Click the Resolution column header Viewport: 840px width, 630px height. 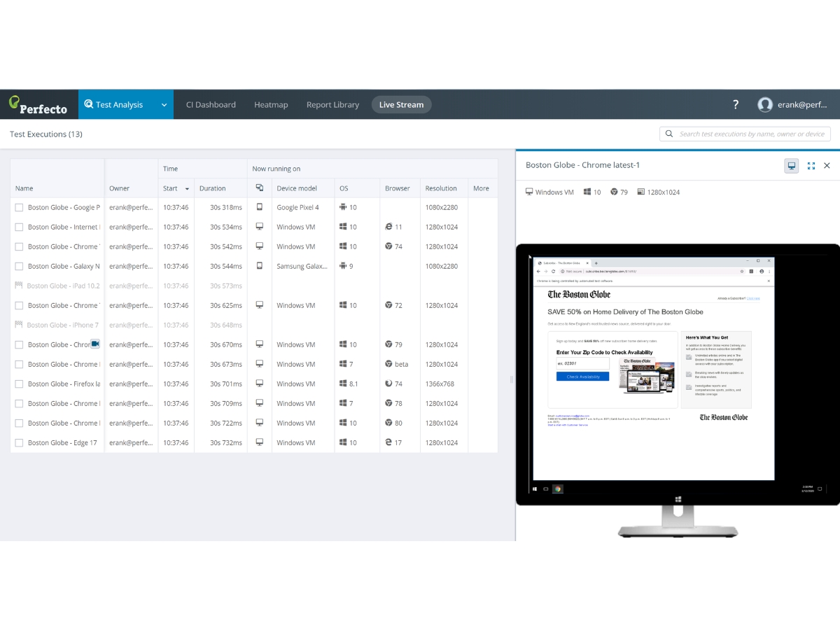441,188
